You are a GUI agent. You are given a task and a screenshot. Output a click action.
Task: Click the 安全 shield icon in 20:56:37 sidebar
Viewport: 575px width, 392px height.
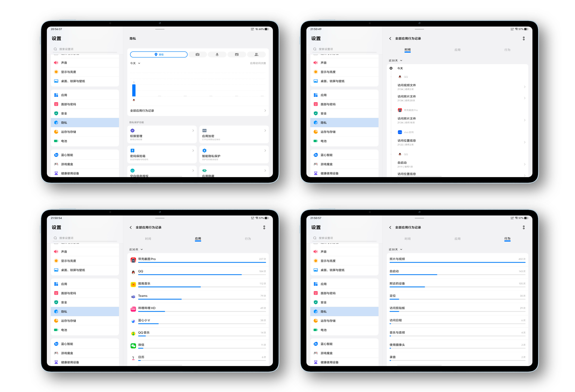56,113
